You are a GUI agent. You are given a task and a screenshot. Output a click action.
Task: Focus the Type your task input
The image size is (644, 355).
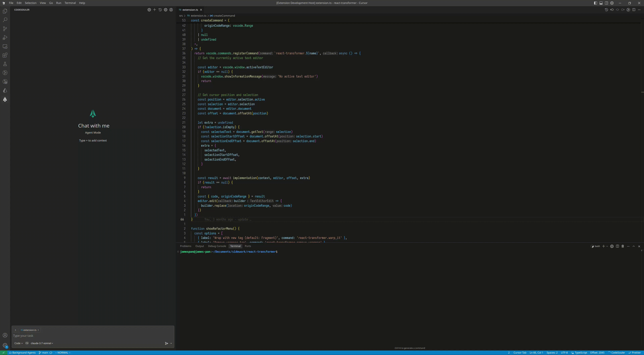(93, 336)
